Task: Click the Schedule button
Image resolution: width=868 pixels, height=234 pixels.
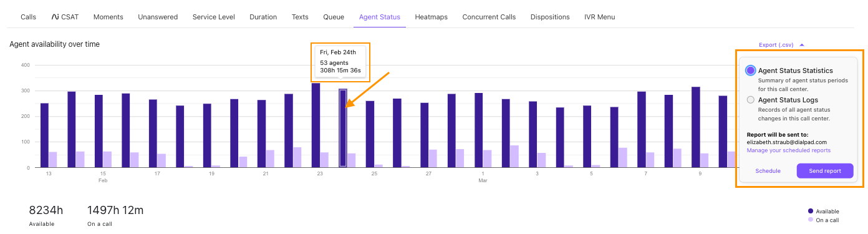Action: [768, 171]
